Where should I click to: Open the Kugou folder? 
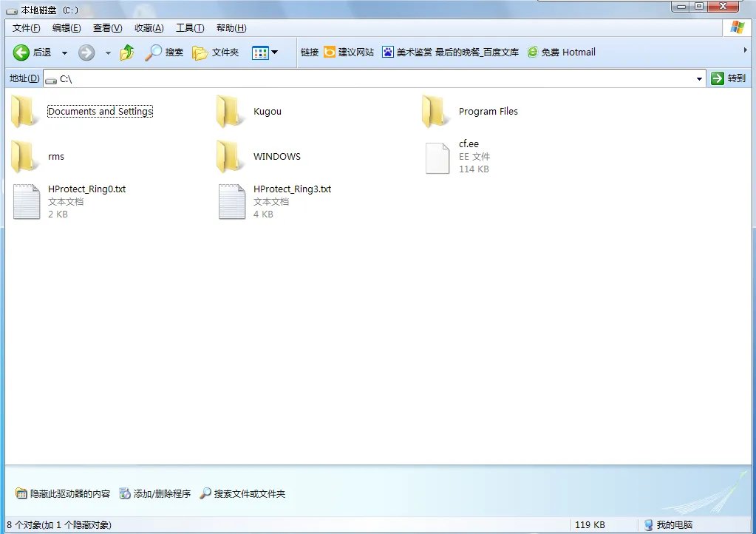coord(229,112)
